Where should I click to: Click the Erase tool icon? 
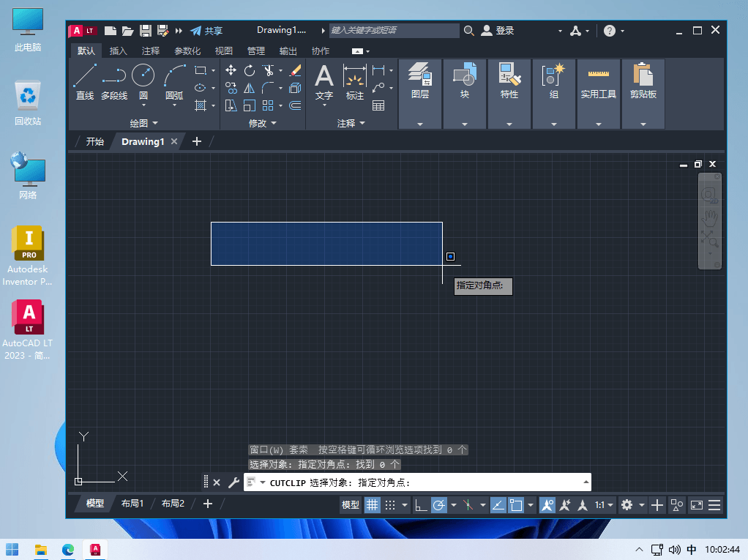coord(295,70)
